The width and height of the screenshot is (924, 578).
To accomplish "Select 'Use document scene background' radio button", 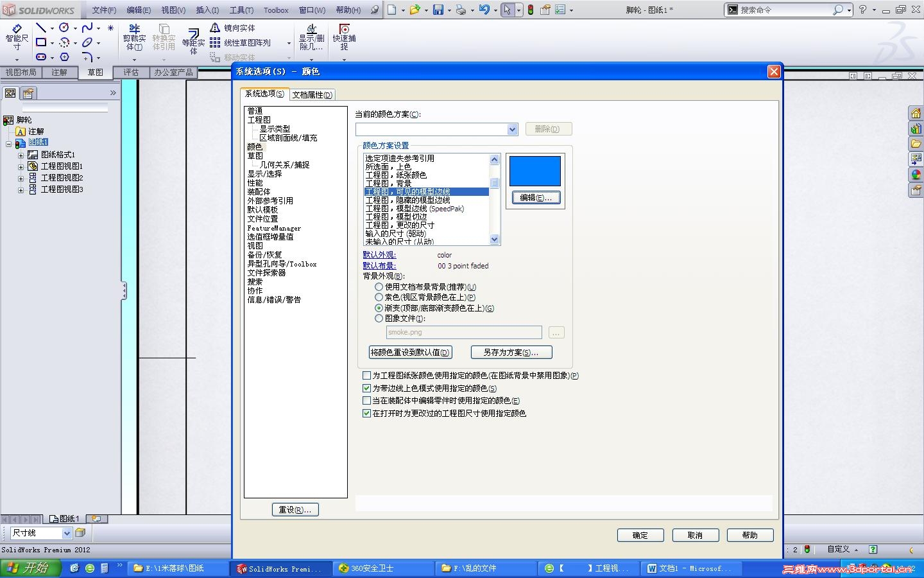I will (x=379, y=287).
